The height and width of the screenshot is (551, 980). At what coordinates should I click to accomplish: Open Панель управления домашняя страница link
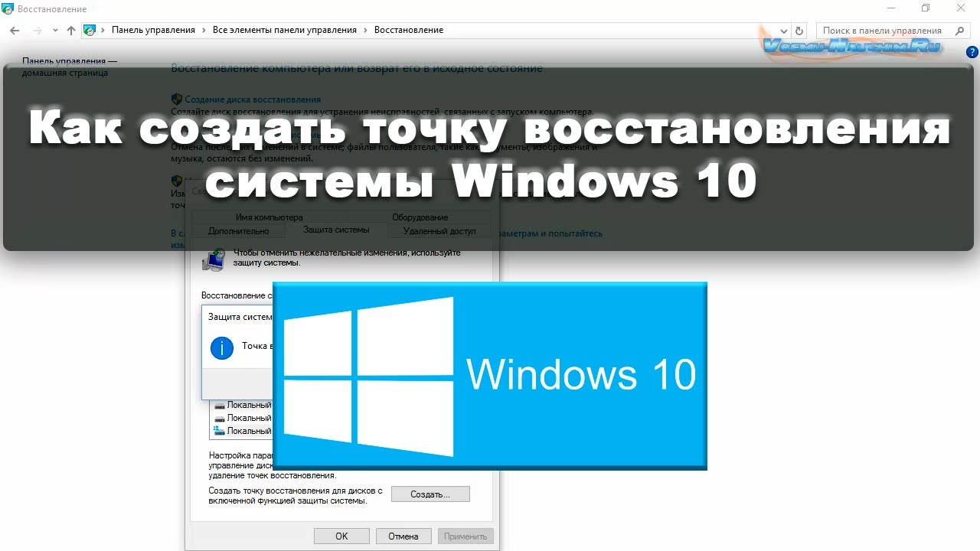tap(70, 67)
